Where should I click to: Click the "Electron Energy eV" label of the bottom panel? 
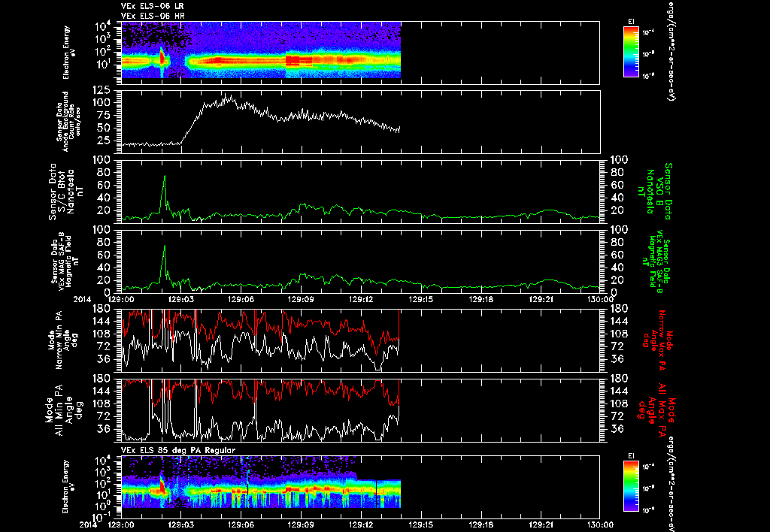68,486
